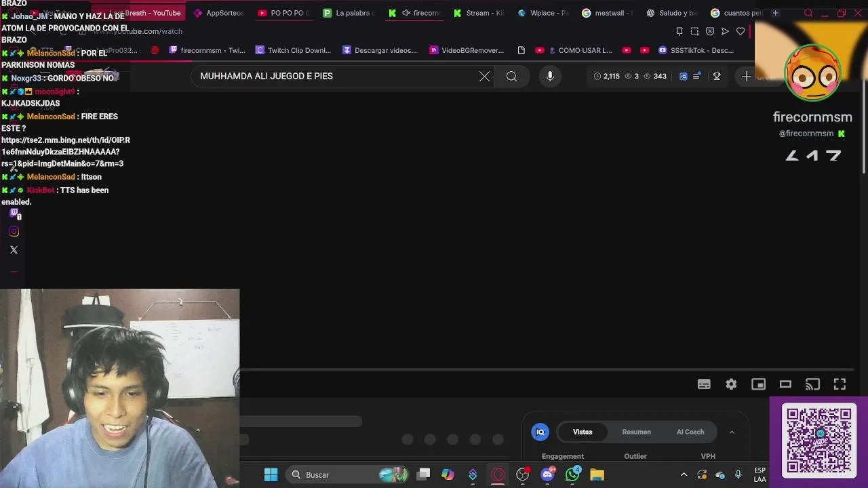Open the Opera browser taskbar icon

point(498,474)
